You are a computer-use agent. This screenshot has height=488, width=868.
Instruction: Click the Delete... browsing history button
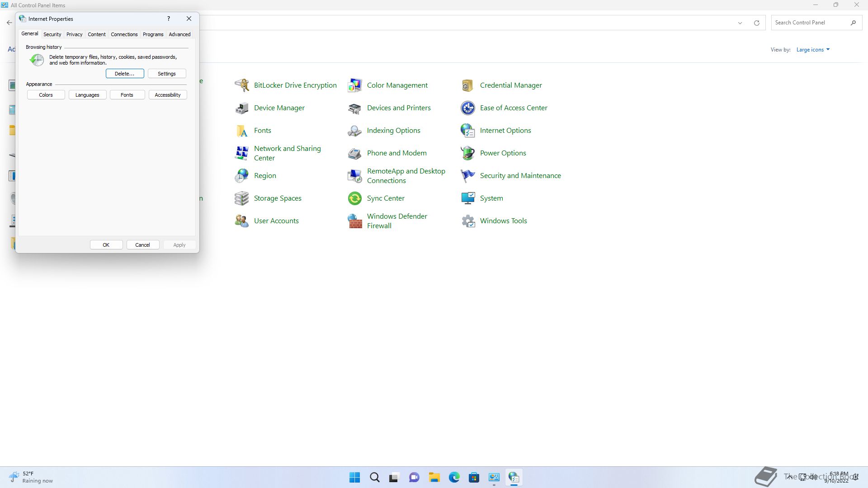125,74
